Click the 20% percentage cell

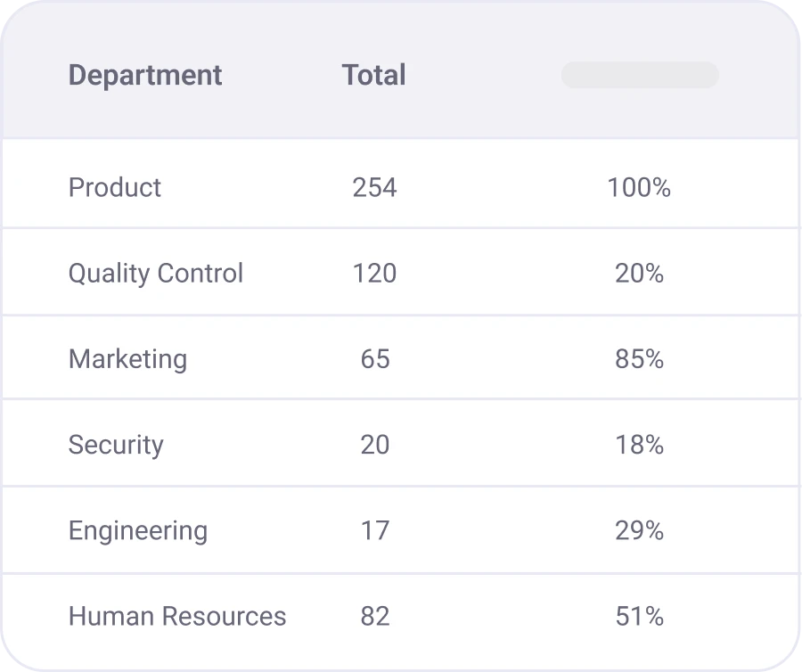tap(639, 273)
